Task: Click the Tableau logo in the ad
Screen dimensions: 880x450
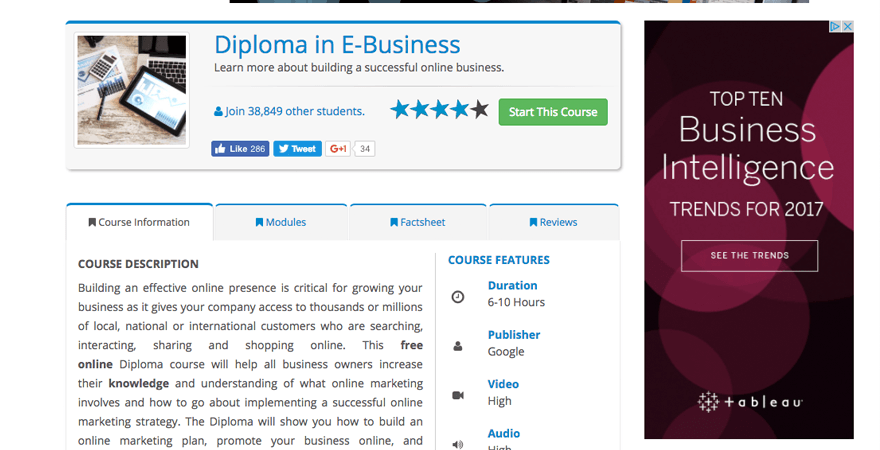Action: tap(749, 402)
